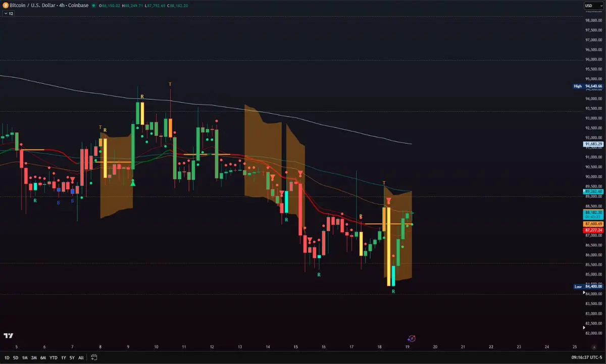This screenshot has width=606, height=364.
Task: Click date 12 on the time axis
Action: click(x=212, y=347)
